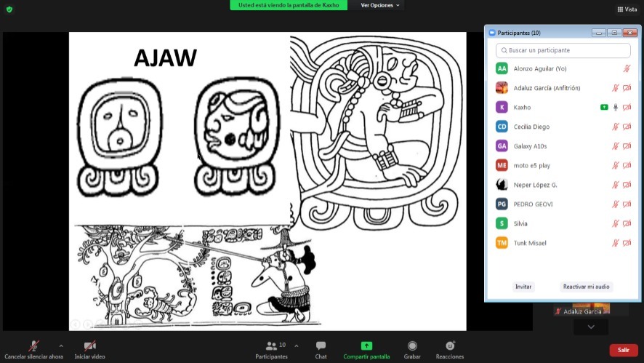Click the purple K avatar of Kaxho
The width and height of the screenshot is (644, 363).
[x=502, y=107]
